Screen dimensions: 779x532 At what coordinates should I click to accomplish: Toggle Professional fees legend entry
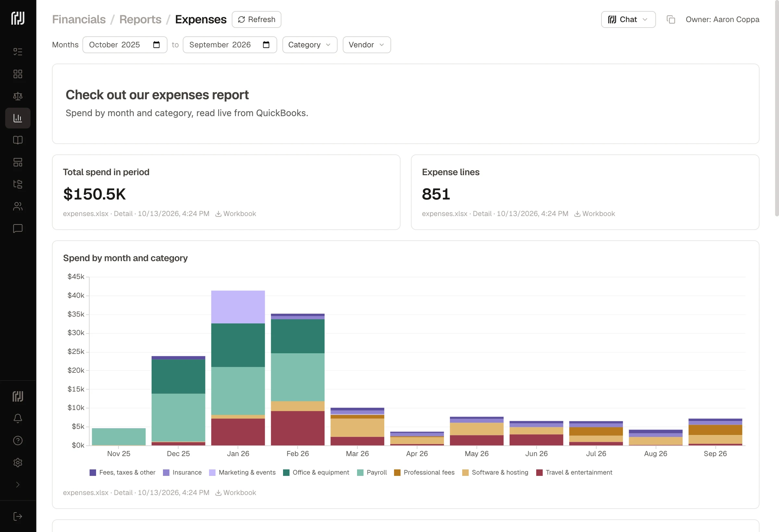pyautogui.click(x=424, y=472)
